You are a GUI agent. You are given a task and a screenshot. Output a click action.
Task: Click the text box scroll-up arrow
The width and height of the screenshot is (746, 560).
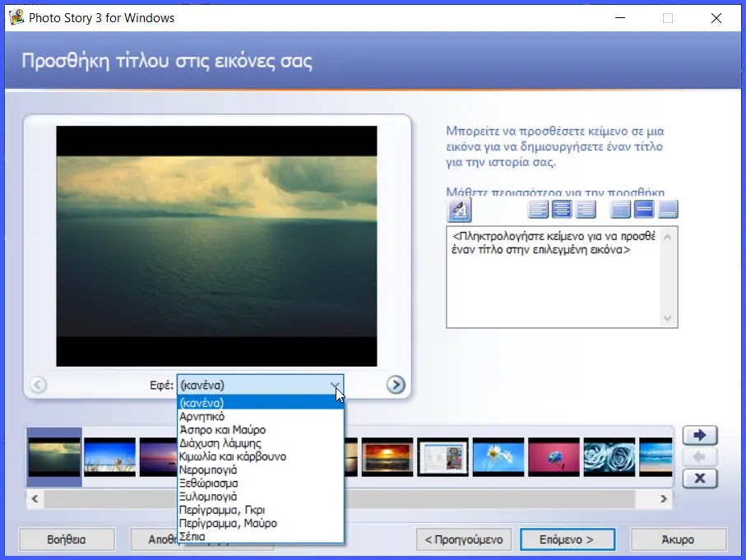coord(668,237)
